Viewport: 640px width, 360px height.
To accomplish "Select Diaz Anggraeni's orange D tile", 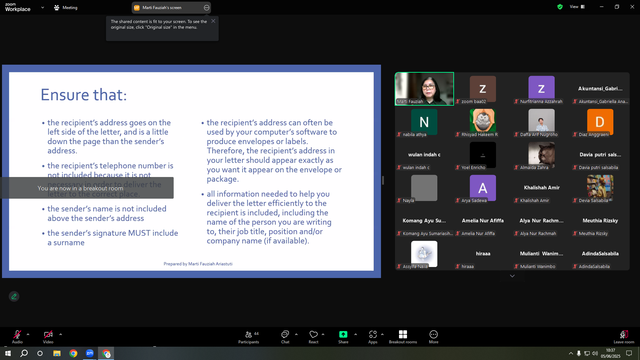I will [x=600, y=122].
